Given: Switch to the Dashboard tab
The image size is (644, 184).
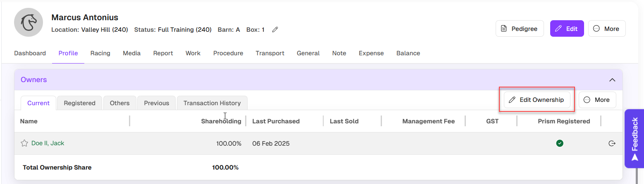Looking at the screenshot, I should 30,53.
